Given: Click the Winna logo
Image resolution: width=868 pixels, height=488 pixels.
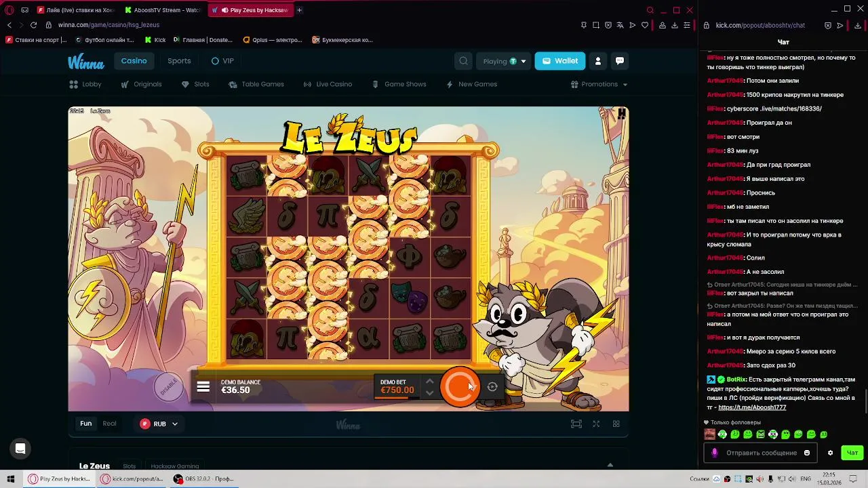Looking at the screenshot, I should coord(86,62).
